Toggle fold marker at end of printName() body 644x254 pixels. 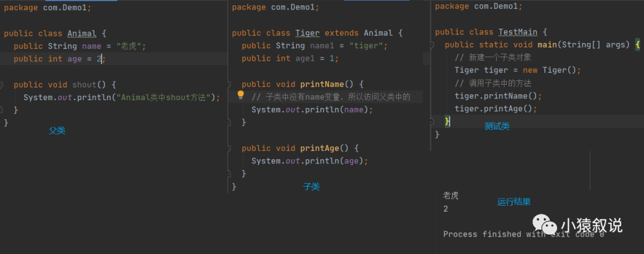coord(229,122)
